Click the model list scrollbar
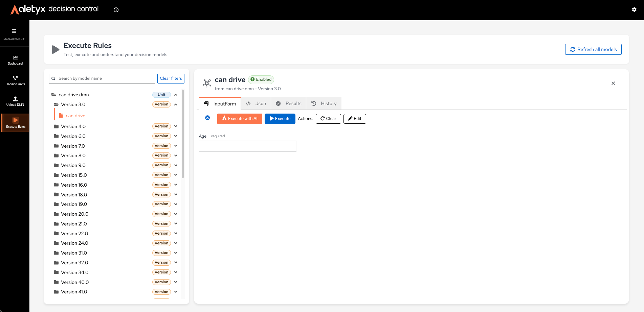 (183, 134)
